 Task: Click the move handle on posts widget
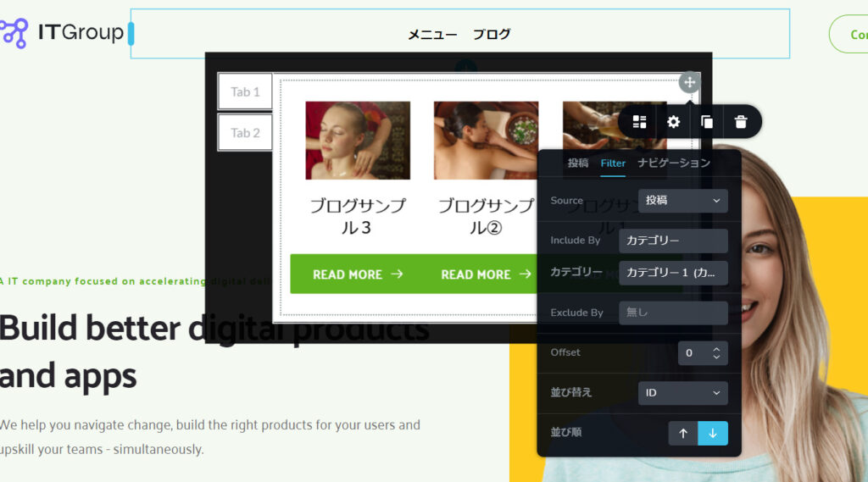click(x=689, y=82)
